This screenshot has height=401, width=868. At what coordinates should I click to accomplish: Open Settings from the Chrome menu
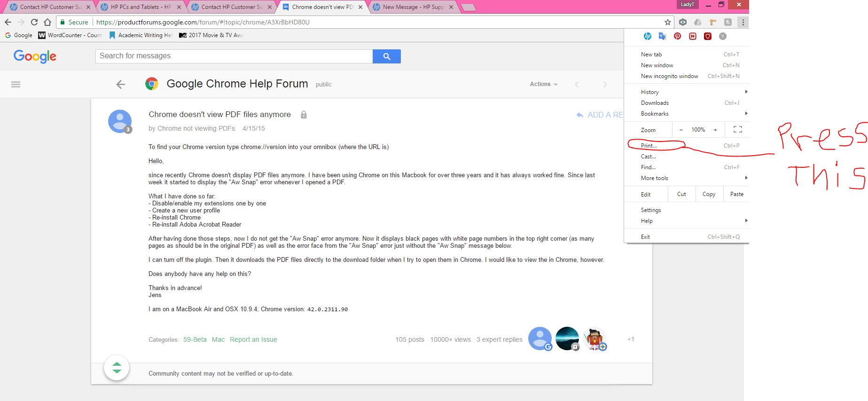686,210
